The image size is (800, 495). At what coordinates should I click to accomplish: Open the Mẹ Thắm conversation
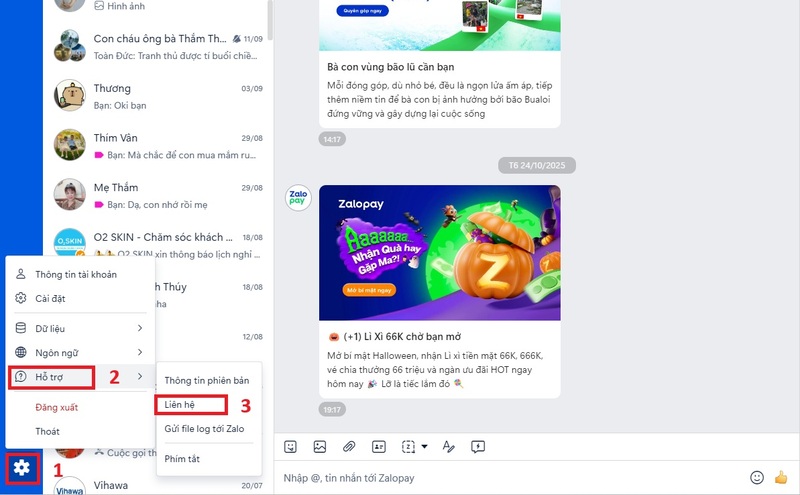(158, 195)
